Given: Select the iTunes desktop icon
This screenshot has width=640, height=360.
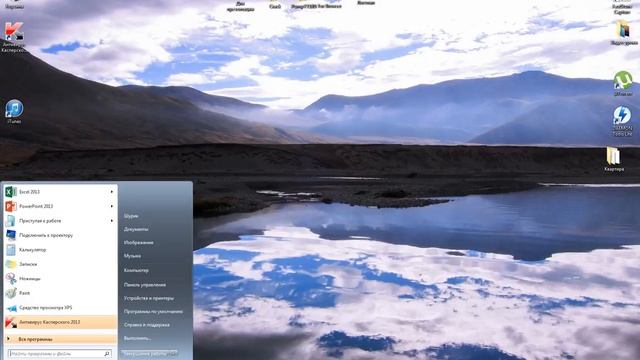Looking at the screenshot, I should click(x=14, y=111).
